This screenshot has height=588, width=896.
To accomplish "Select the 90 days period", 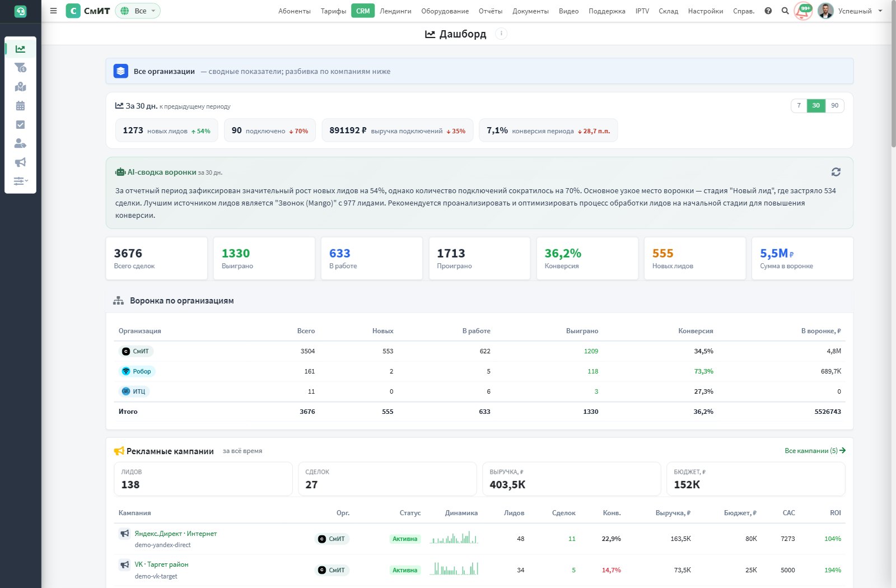I will pos(834,105).
